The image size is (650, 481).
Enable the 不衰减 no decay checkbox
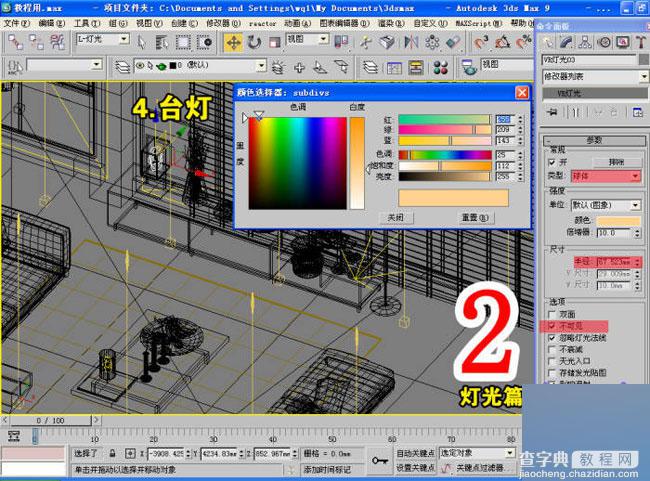point(552,349)
